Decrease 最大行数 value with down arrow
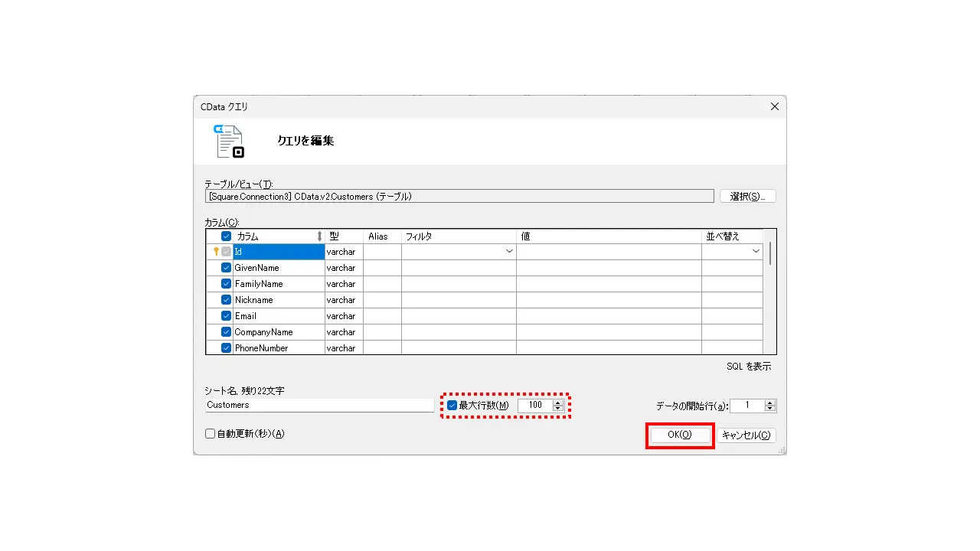 [558, 409]
